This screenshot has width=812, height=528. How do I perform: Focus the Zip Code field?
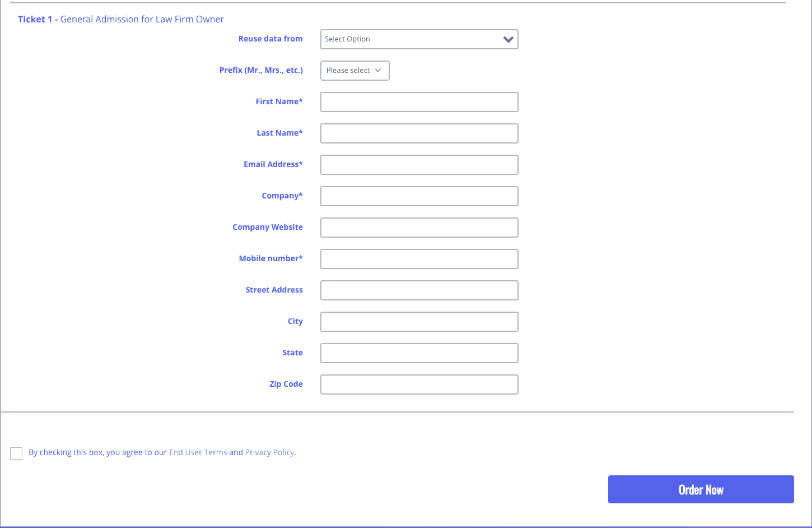point(419,385)
